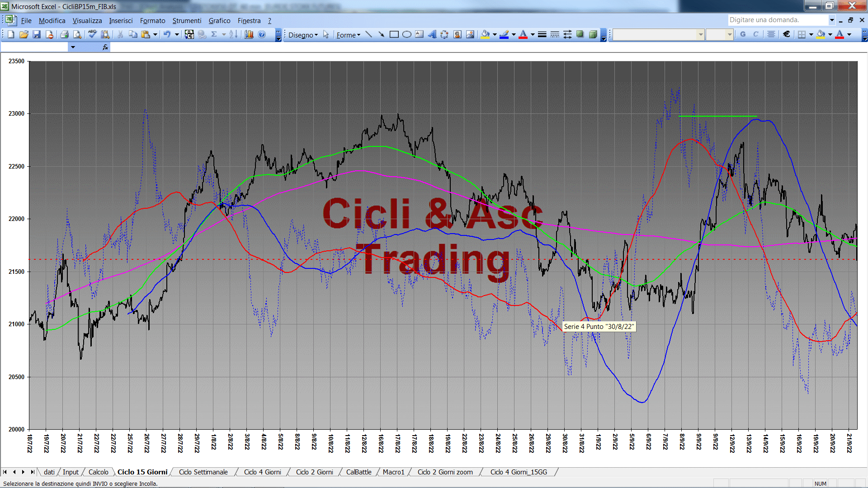
Task: Click the Undo arrow icon
Action: (x=167, y=34)
